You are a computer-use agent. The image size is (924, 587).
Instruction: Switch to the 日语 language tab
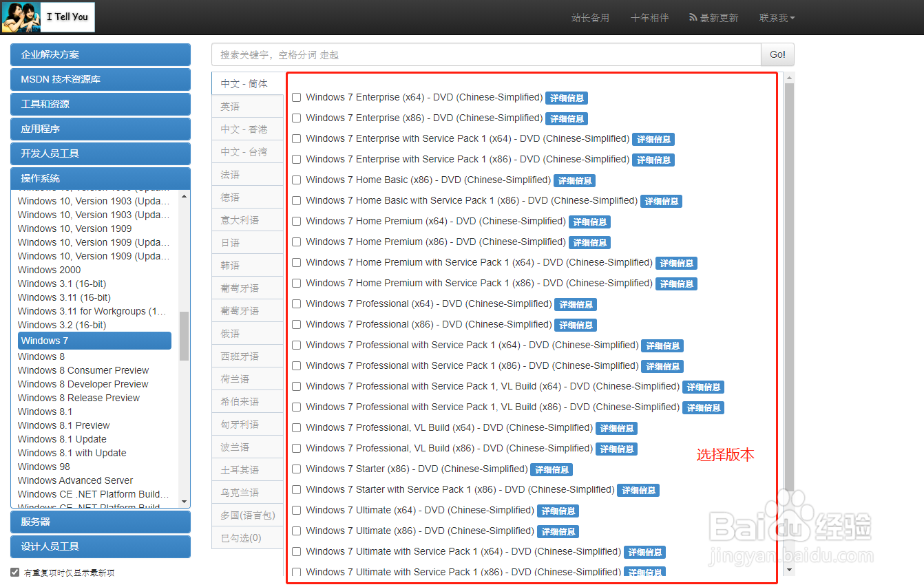tap(248, 243)
